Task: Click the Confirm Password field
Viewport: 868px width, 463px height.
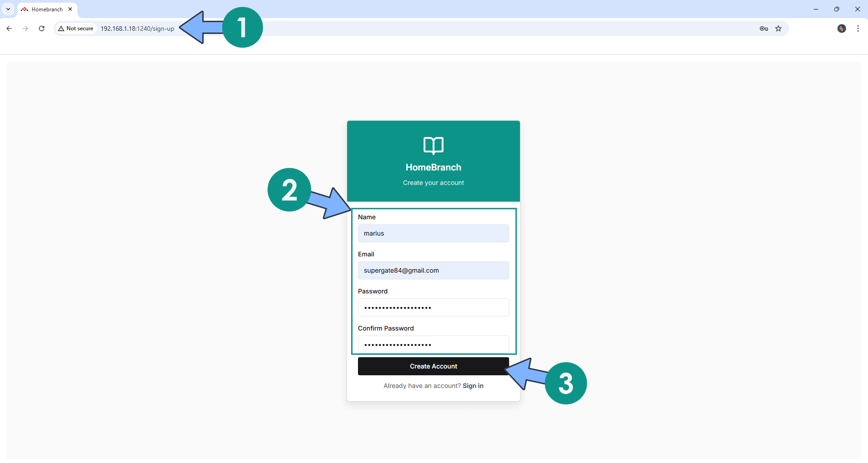Action: click(433, 345)
